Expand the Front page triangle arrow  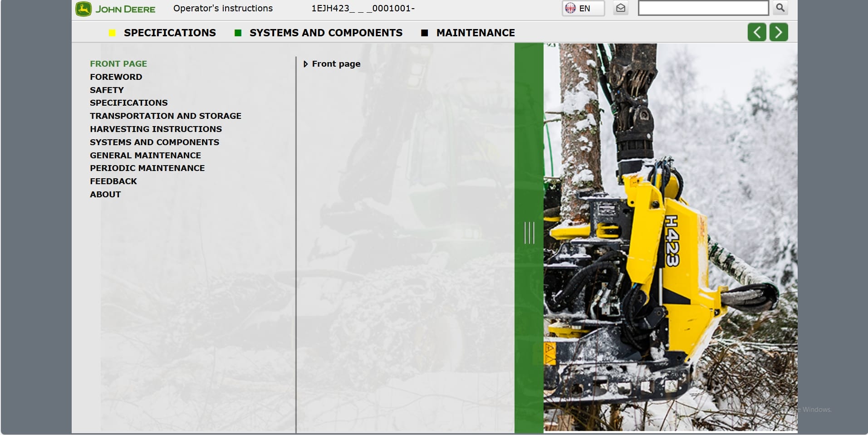click(x=305, y=64)
